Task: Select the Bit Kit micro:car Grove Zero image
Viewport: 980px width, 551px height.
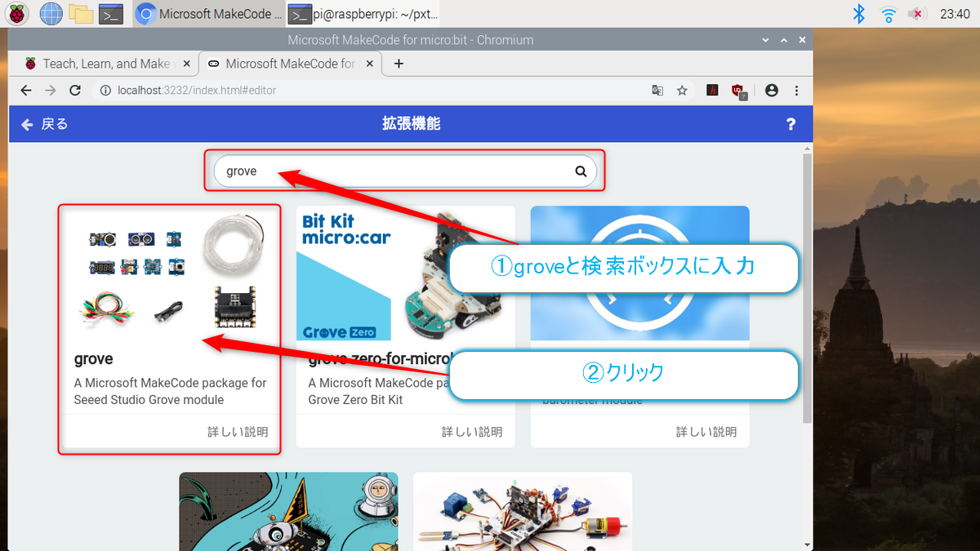Action: 406,273
